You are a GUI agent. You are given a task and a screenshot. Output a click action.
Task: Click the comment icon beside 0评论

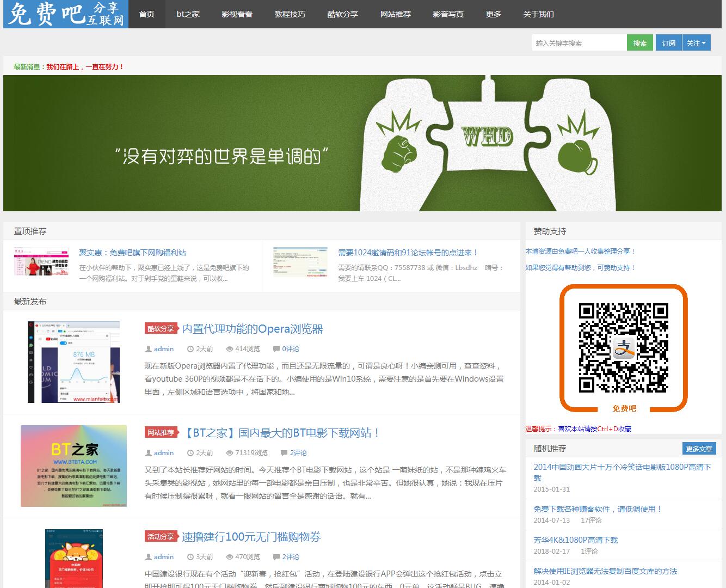(276, 349)
